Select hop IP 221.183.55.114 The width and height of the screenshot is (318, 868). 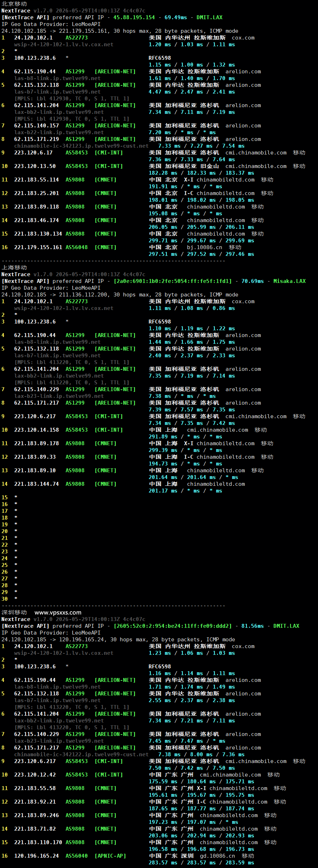tap(37, 179)
